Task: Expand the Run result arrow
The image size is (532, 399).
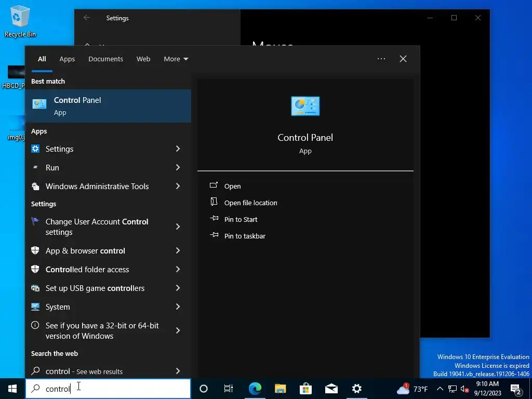Action: 178,167
